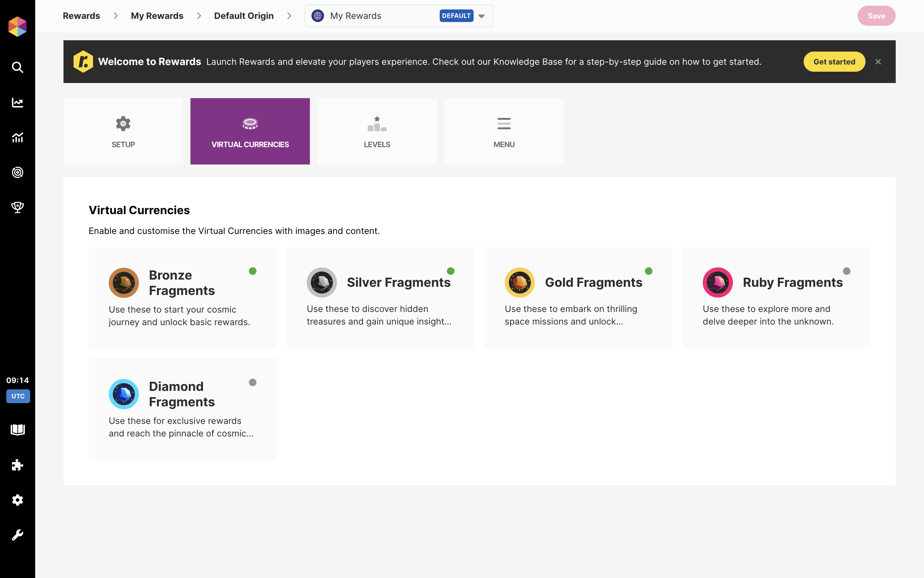Viewport: 924px width, 578px height.
Task: Click chevron after Default Origin breadcrumb
Action: click(289, 16)
